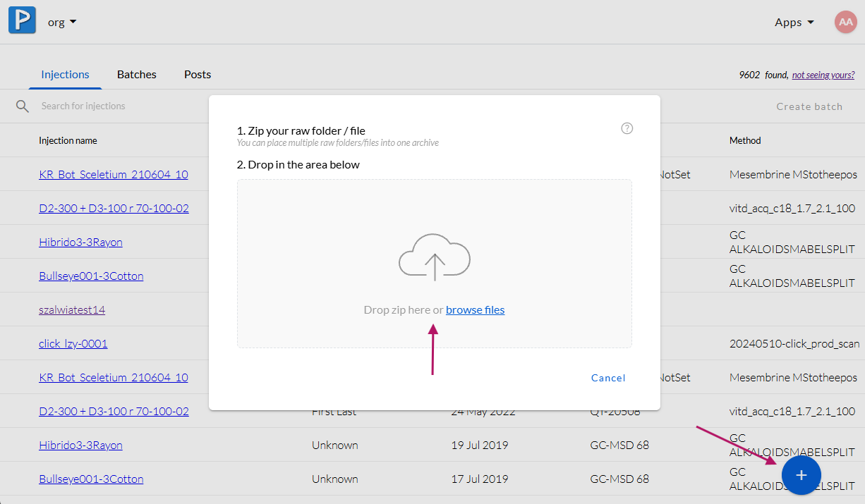Viewport: 865px width, 504px height.
Task: Open the last Hibrido3-3Rayon injection link
Action: pos(80,445)
